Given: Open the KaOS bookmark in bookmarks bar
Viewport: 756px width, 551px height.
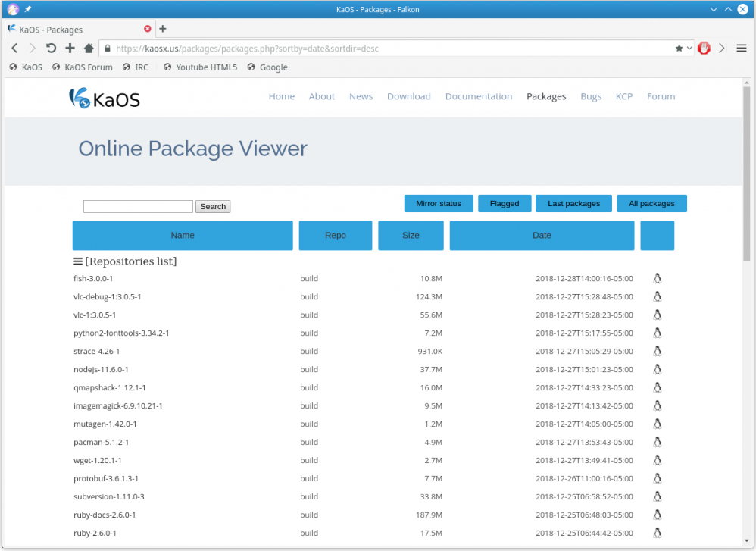Looking at the screenshot, I should tap(26, 67).
